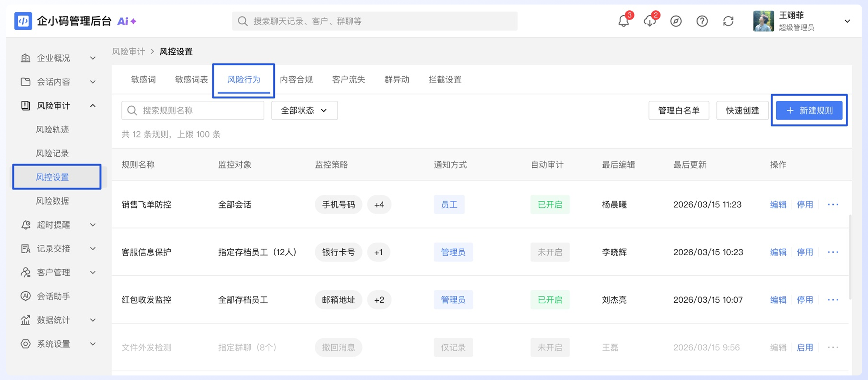Click the +4 strategy tag in 销售飞单防控
868x380 pixels.
tap(379, 204)
